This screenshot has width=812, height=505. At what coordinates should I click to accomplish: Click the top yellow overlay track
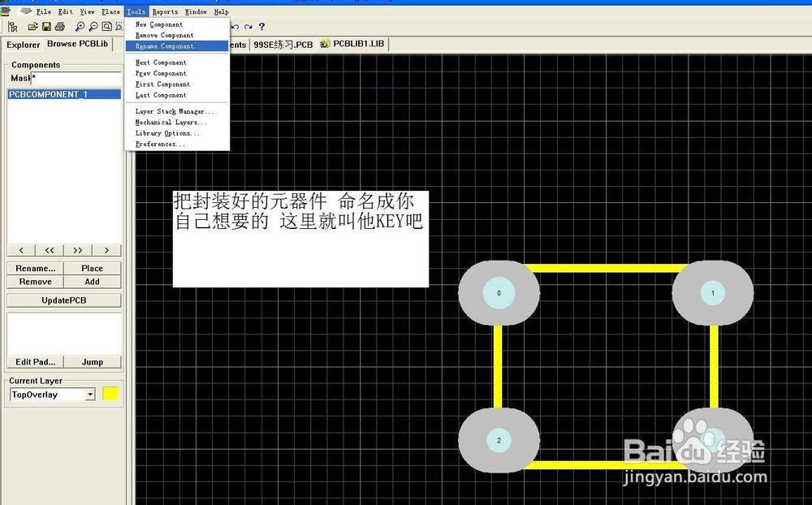[x=606, y=268]
